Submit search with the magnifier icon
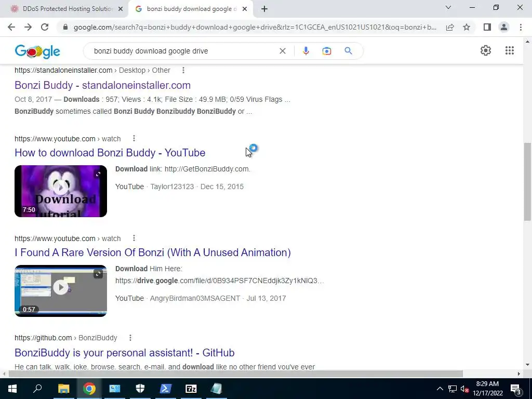The height and width of the screenshot is (399, 532). pos(348,51)
